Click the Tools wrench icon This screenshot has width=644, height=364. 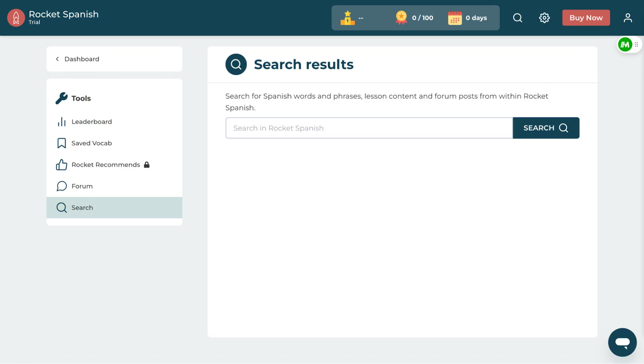pyautogui.click(x=61, y=98)
